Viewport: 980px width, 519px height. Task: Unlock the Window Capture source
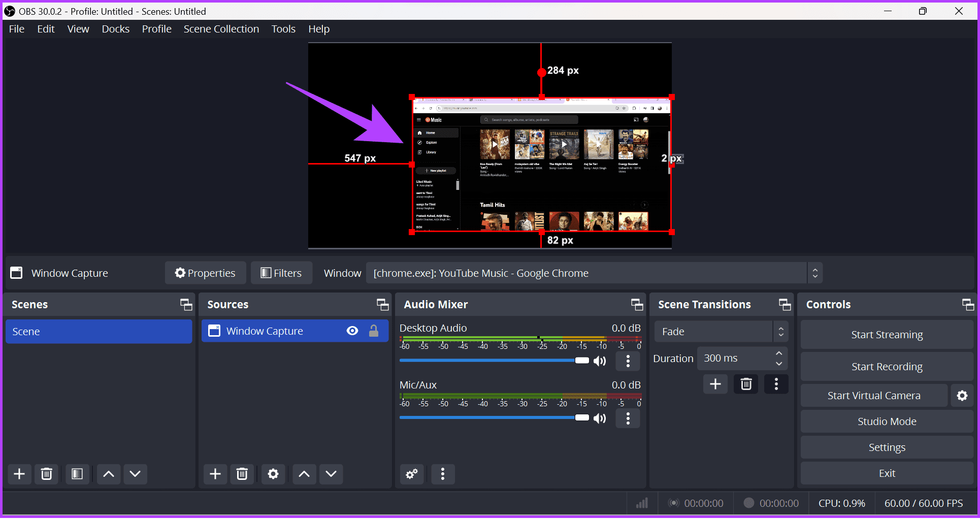(374, 331)
